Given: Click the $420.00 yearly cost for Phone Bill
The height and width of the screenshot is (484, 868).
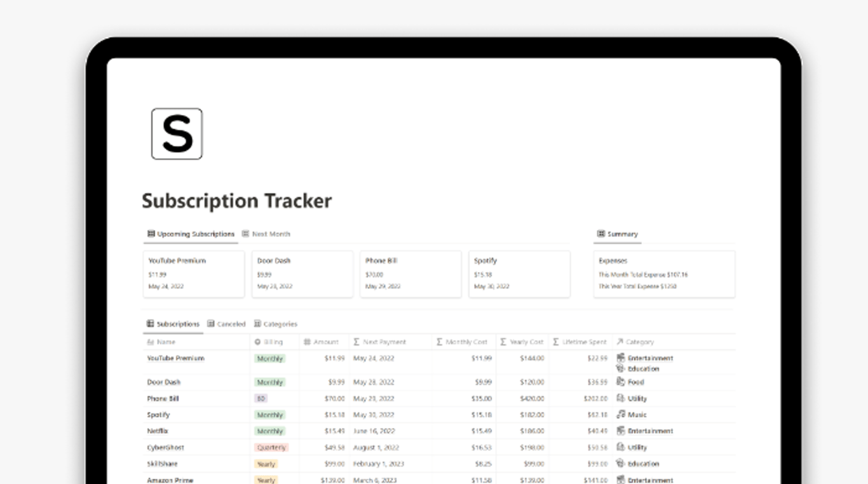Looking at the screenshot, I should click(532, 399).
